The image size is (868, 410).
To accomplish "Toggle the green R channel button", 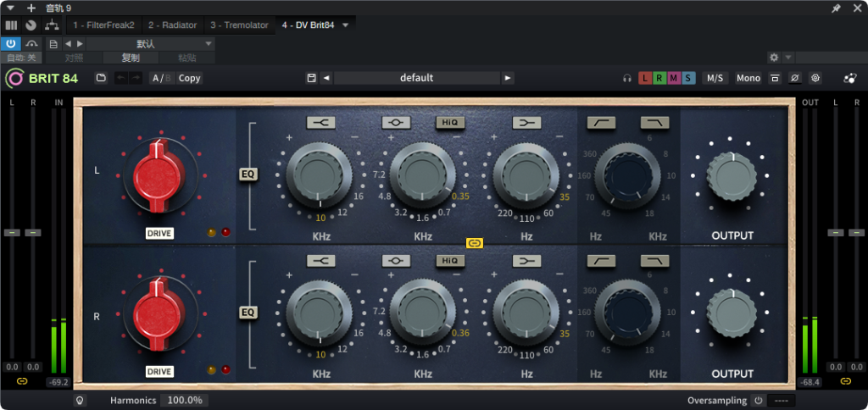I will [x=659, y=78].
